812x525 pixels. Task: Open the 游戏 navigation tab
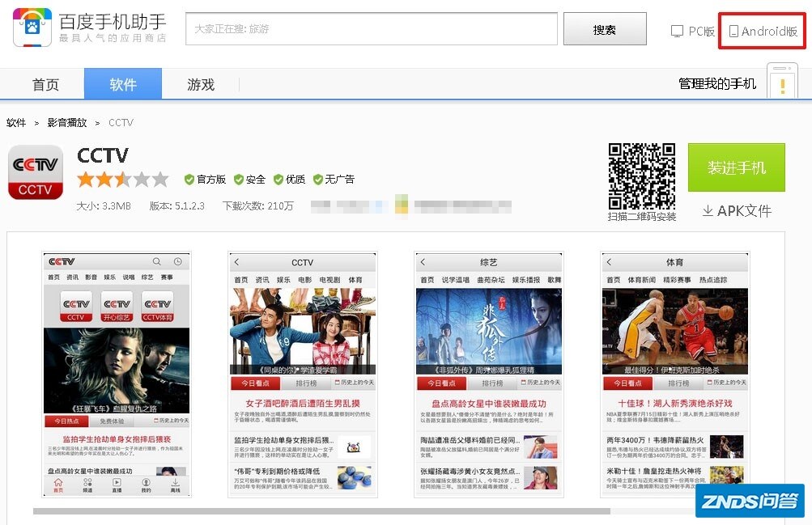(201, 84)
